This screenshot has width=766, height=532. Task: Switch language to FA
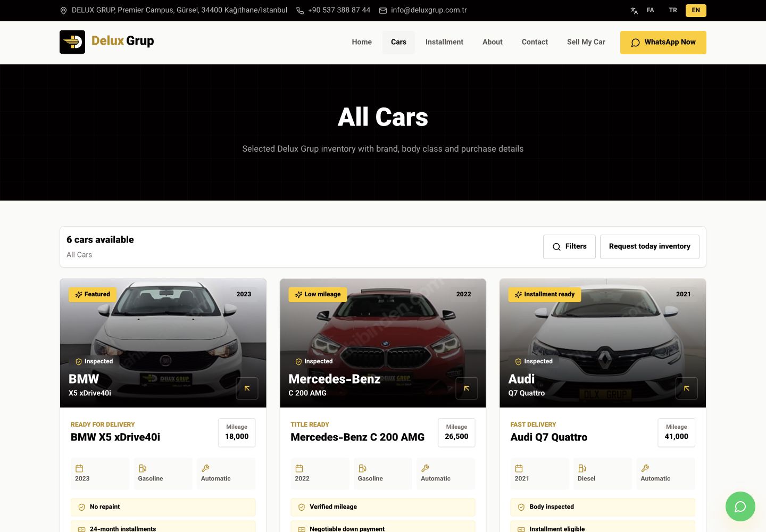650,11
